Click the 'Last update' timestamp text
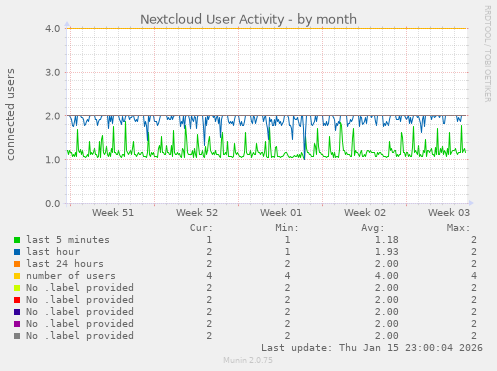This screenshot has height=371, width=497. point(372,348)
